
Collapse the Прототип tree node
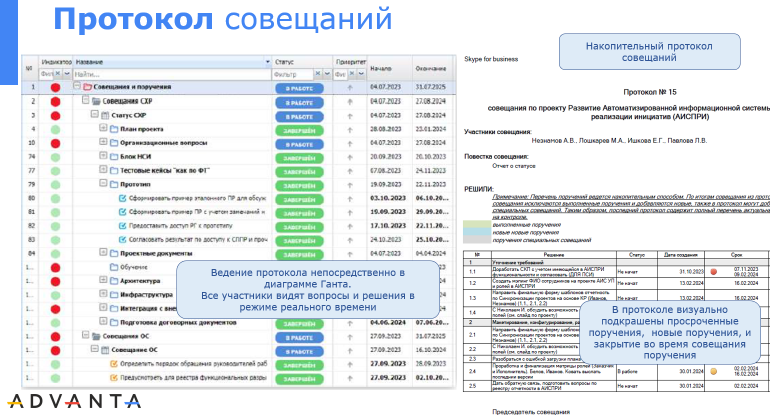(x=103, y=186)
